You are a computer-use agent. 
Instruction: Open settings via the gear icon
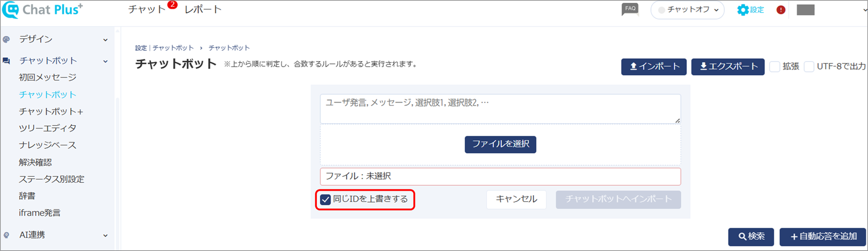pos(743,10)
